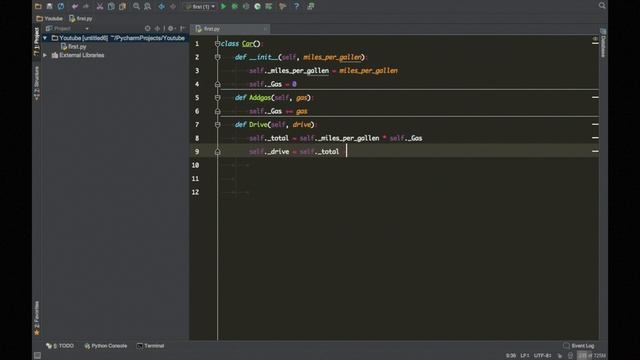640x360 pixels.
Task: Click the toolbar icon after the profile icon
Action: 269,6
